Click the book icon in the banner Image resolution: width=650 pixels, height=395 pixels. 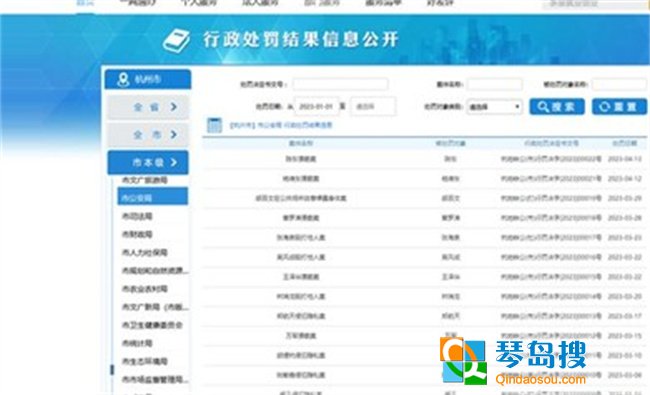pos(176,41)
